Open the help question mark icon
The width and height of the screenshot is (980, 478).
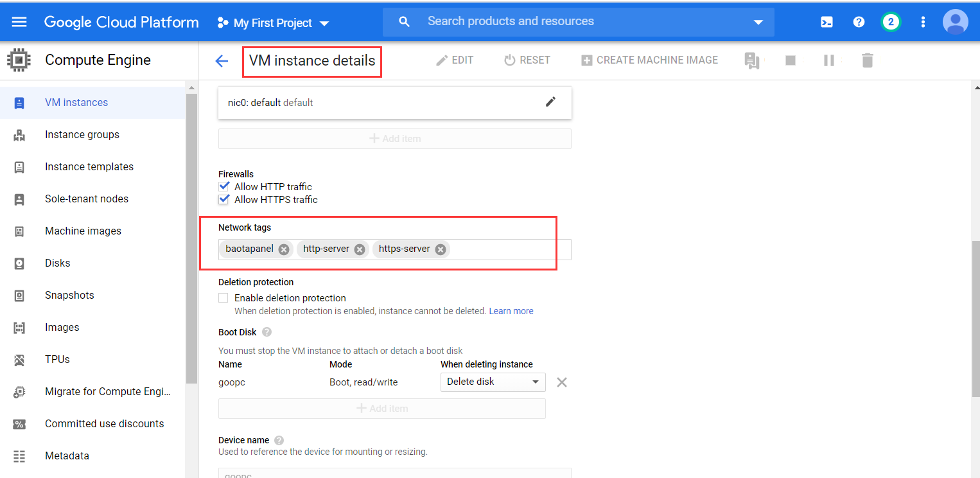click(859, 22)
